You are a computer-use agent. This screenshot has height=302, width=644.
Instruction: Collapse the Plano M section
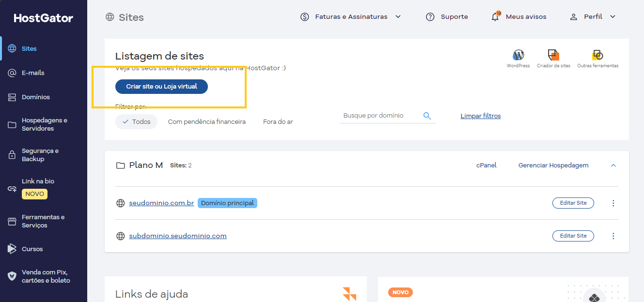click(x=613, y=166)
